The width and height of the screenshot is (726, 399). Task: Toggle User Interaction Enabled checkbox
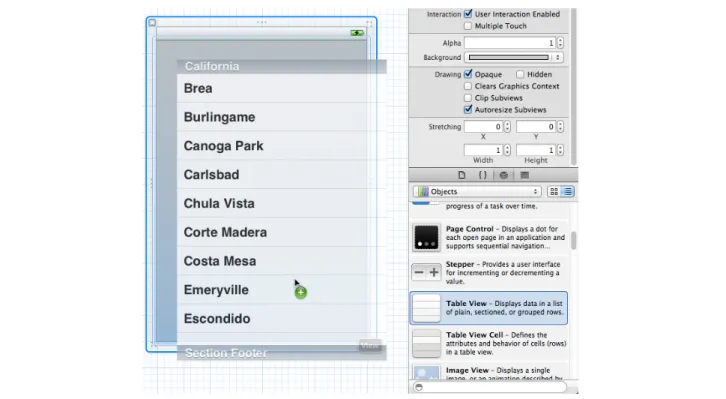click(468, 14)
